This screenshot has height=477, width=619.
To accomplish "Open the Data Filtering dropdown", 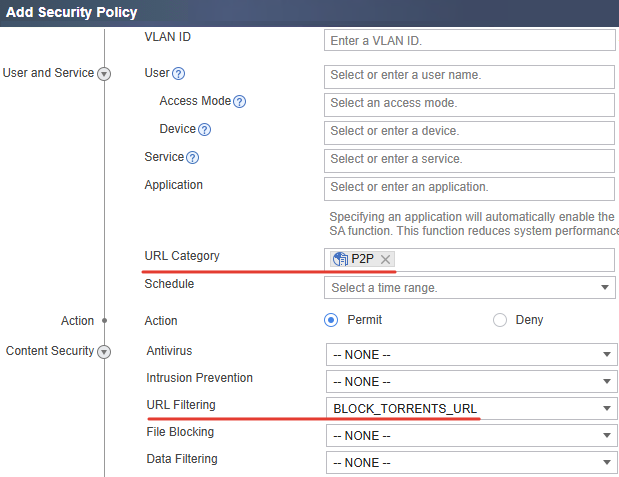I will pyautogui.click(x=471, y=462).
